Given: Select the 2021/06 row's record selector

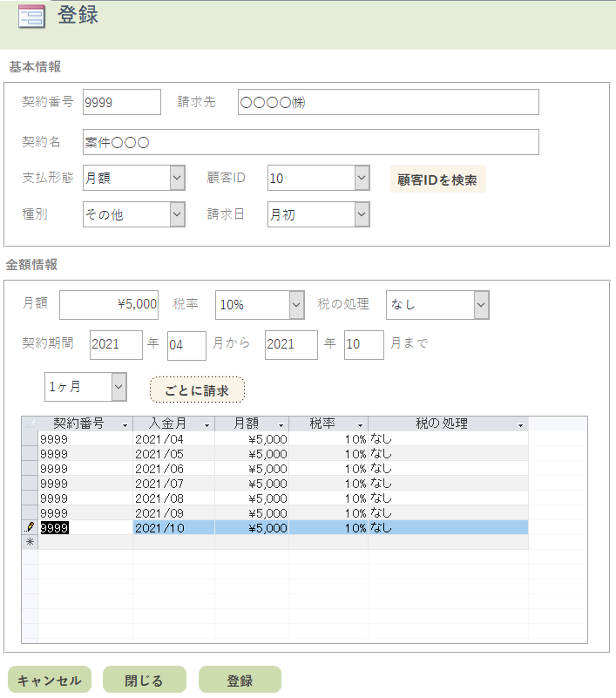Looking at the screenshot, I should [30, 468].
